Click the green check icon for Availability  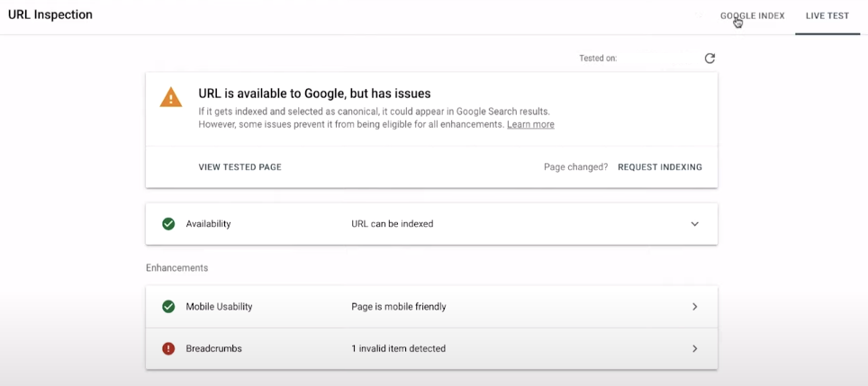(168, 224)
